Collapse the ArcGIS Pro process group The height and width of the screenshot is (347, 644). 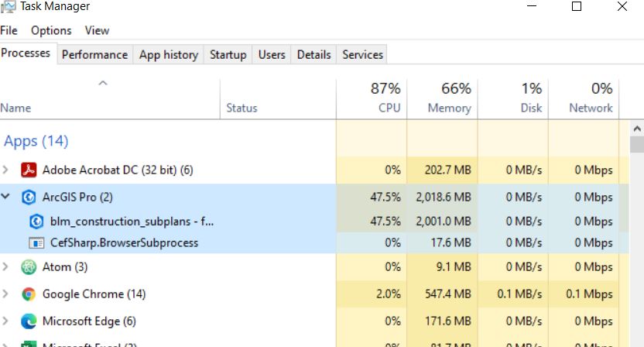5,197
